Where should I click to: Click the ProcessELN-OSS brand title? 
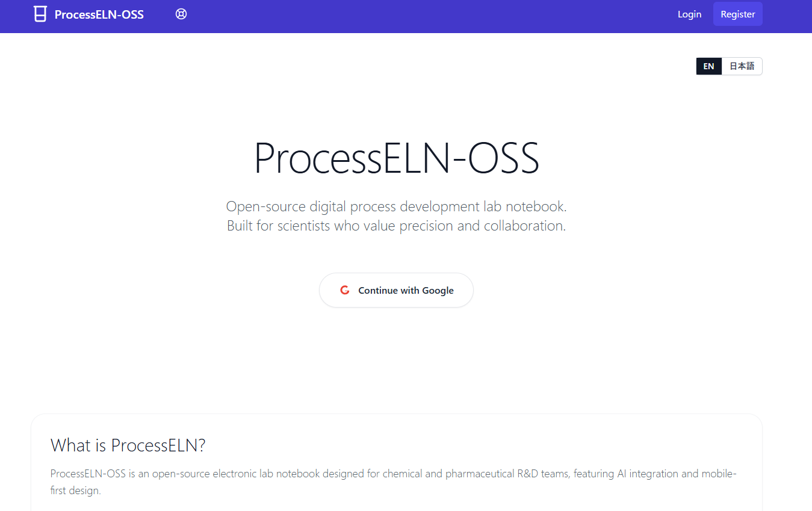98,14
